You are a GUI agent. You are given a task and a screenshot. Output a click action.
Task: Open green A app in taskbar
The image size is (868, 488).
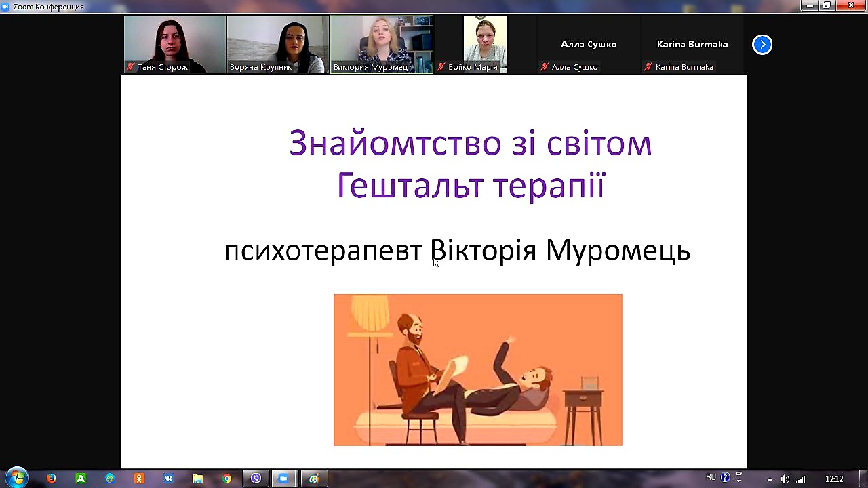(x=81, y=479)
